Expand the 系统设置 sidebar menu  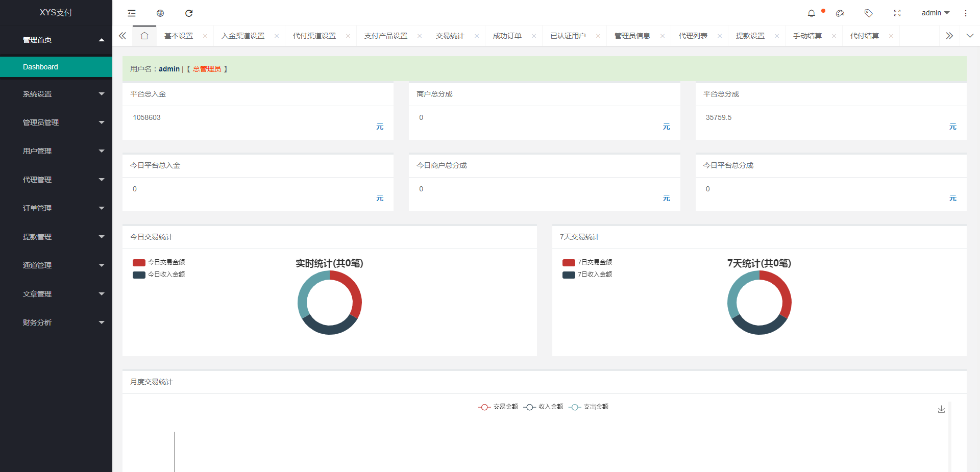tap(56, 94)
